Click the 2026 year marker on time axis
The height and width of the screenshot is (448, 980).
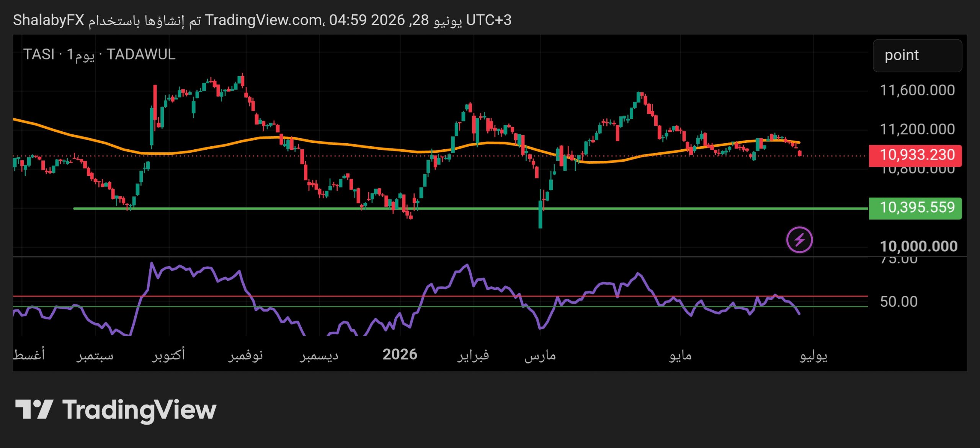pyautogui.click(x=400, y=355)
